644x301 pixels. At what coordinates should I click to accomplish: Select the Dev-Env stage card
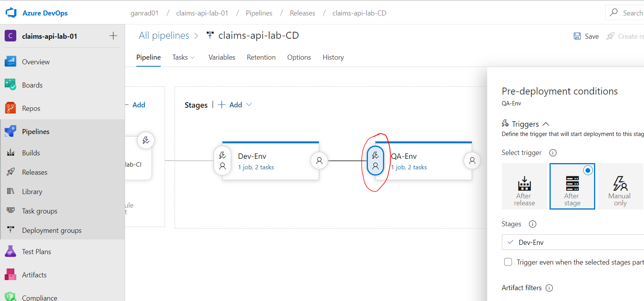(271, 161)
